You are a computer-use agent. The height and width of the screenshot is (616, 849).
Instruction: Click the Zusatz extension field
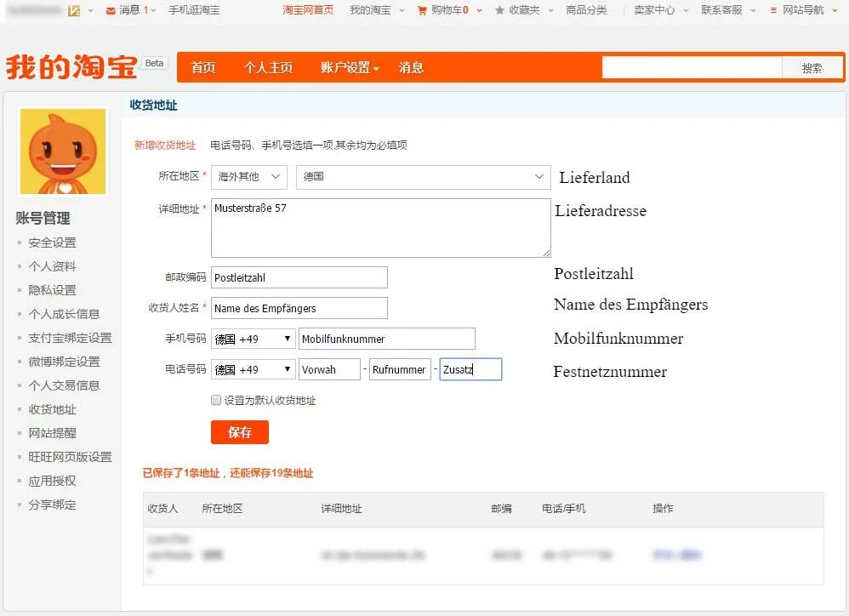click(x=470, y=369)
